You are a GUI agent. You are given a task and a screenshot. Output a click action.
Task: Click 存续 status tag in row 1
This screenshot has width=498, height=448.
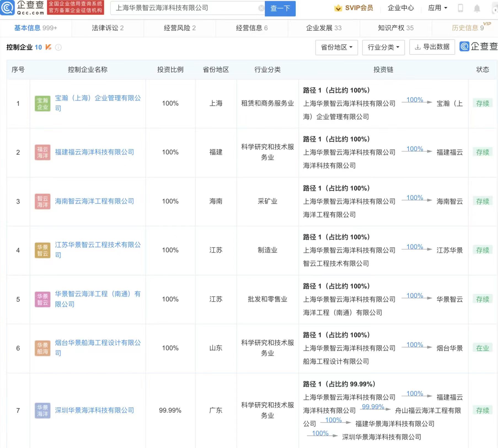(x=483, y=103)
